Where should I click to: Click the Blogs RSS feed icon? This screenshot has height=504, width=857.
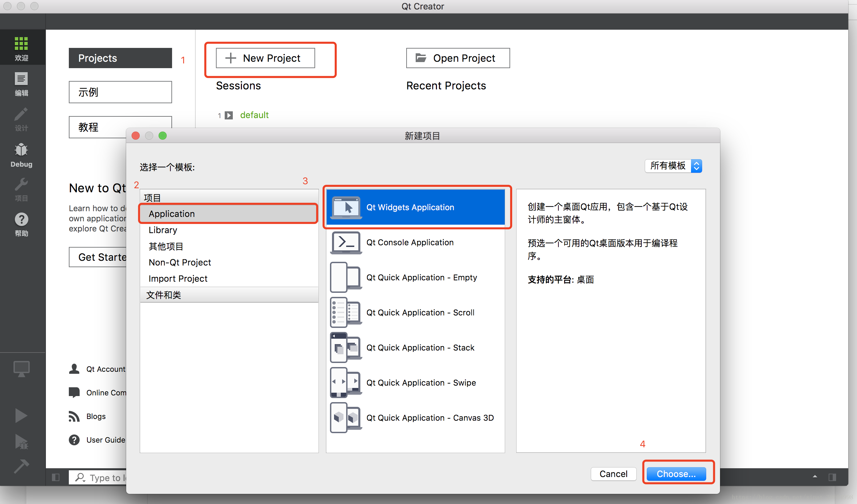tap(74, 416)
